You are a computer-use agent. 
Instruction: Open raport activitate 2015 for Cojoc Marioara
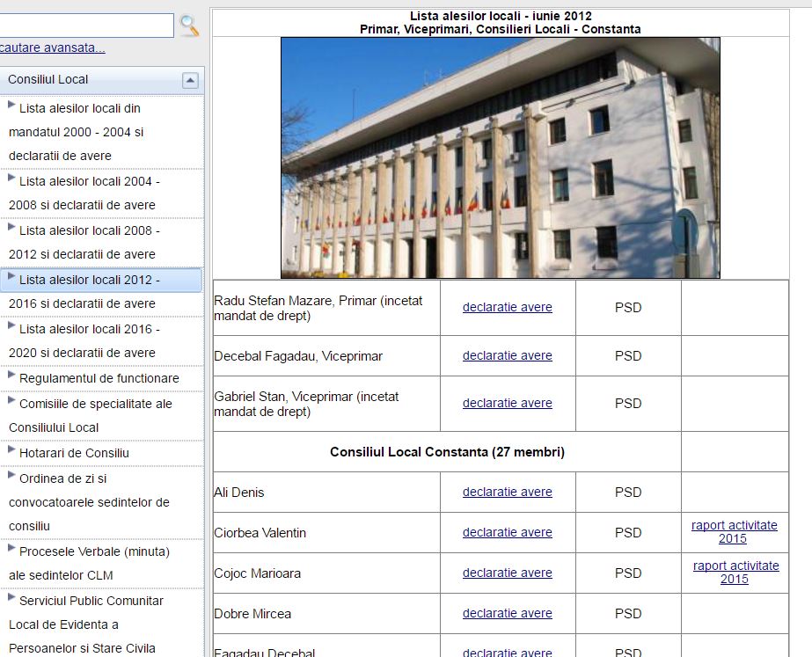[x=735, y=573]
